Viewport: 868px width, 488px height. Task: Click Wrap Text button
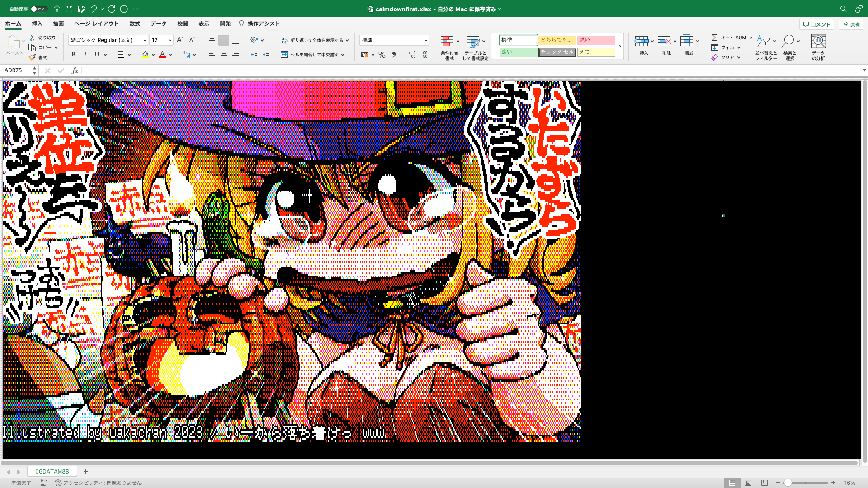coord(315,40)
